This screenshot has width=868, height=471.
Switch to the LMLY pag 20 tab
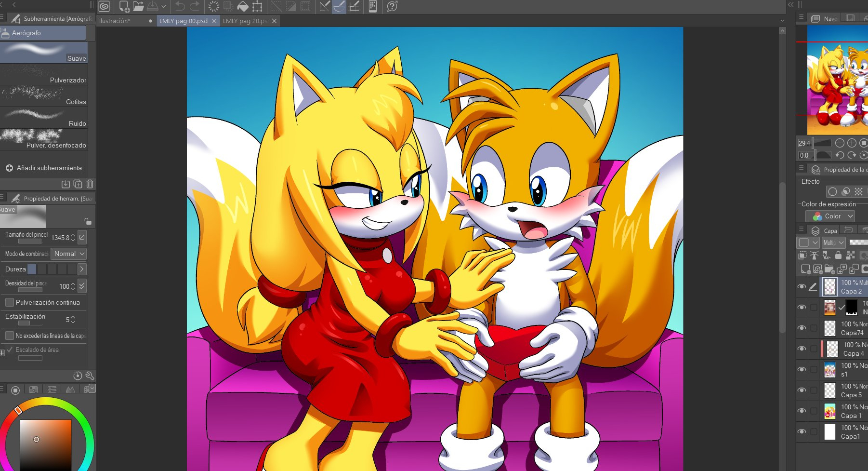245,21
